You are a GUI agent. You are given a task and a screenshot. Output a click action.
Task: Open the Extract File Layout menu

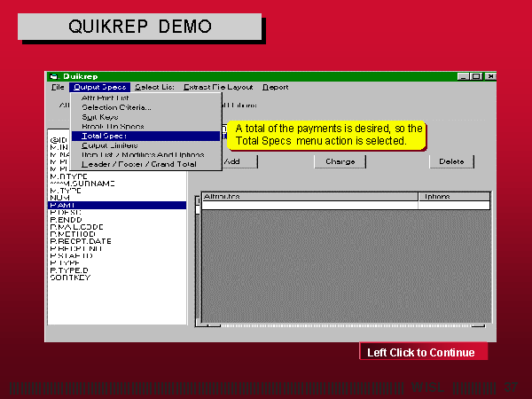coord(218,87)
